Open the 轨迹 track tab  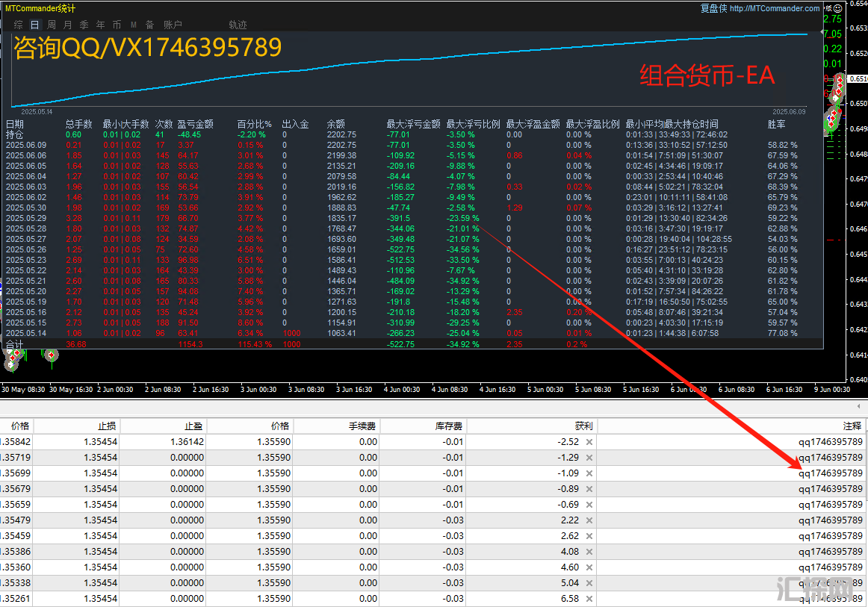238,25
